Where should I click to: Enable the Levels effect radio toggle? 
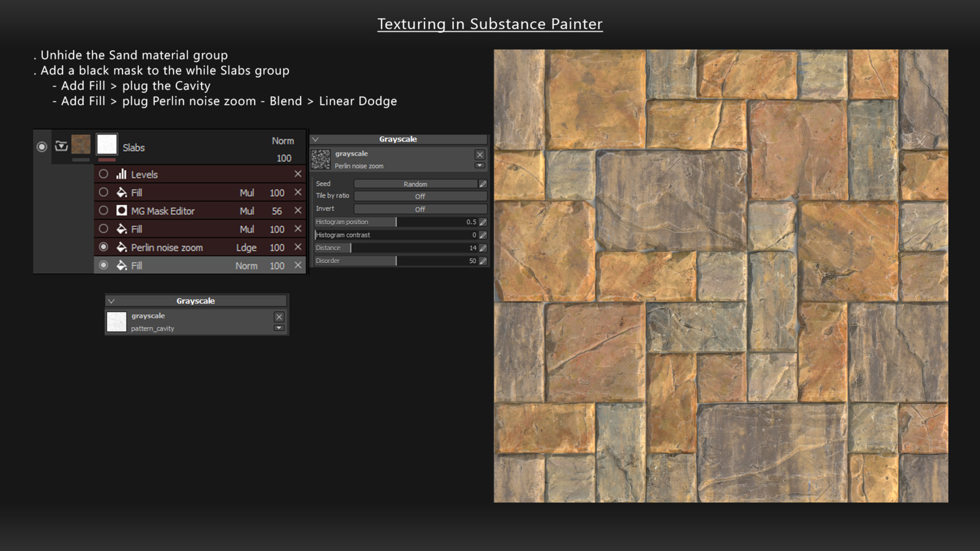click(104, 174)
